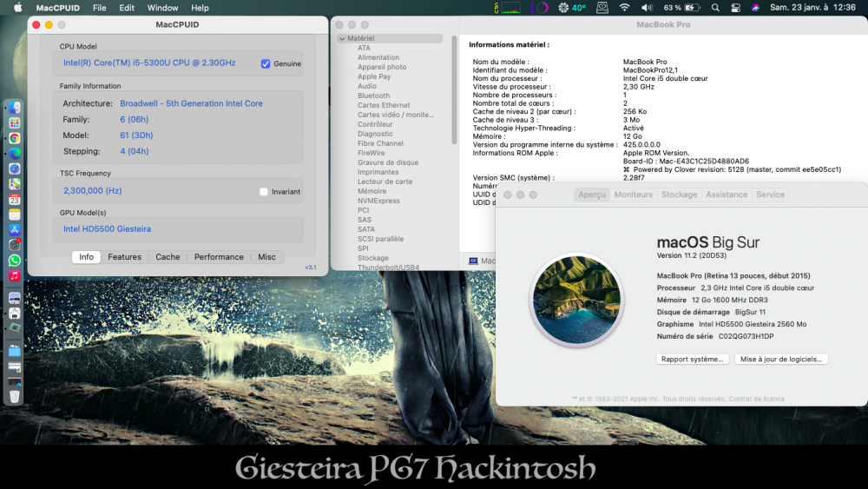Open the Trash in the dock
Image resolution: width=868 pixels, height=489 pixels.
coord(15,397)
